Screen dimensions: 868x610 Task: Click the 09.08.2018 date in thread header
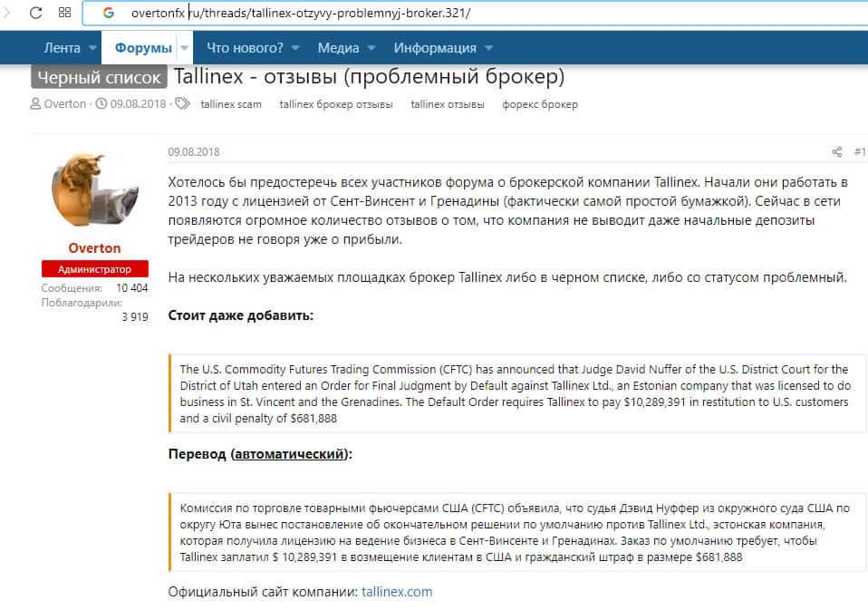click(x=139, y=104)
